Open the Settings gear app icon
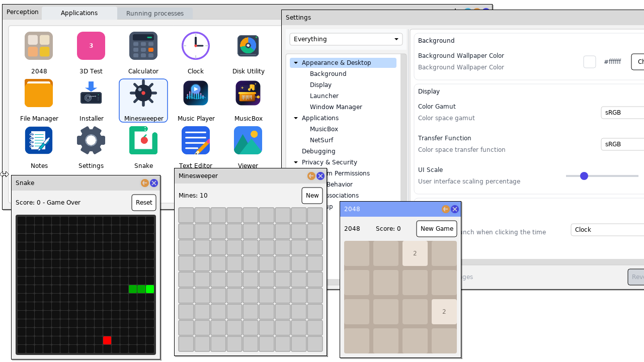644x362 pixels. (91, 140)
